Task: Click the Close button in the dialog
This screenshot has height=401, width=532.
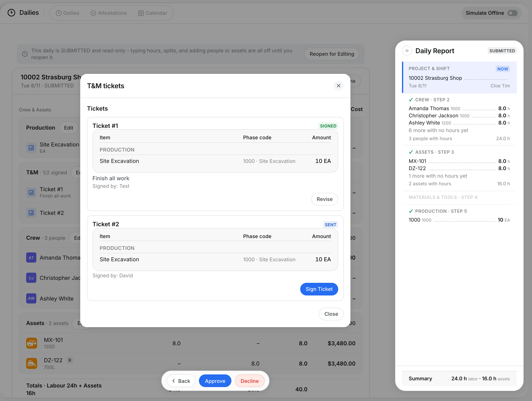Action: click(x=331, y=314)
